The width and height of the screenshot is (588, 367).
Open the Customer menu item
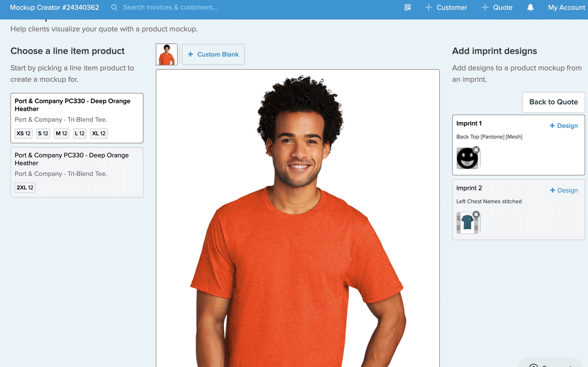(452, 8)
